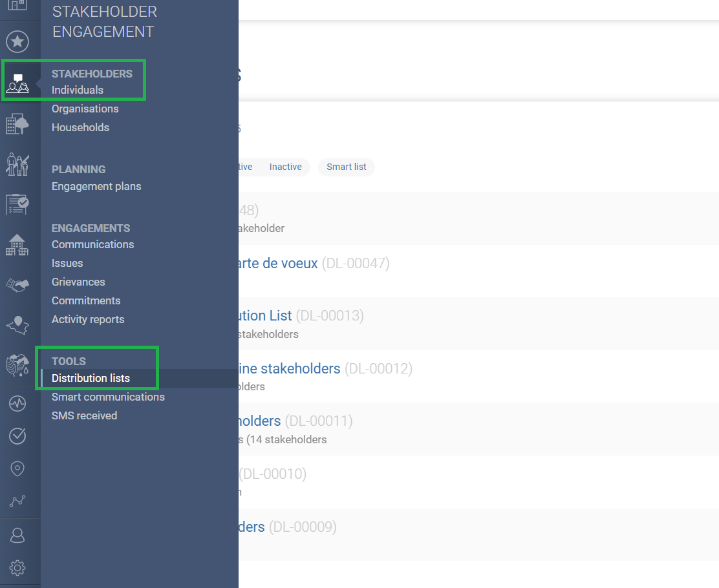Open Activity reports menu item
The image size is (719, 588).
click(87, 319)
